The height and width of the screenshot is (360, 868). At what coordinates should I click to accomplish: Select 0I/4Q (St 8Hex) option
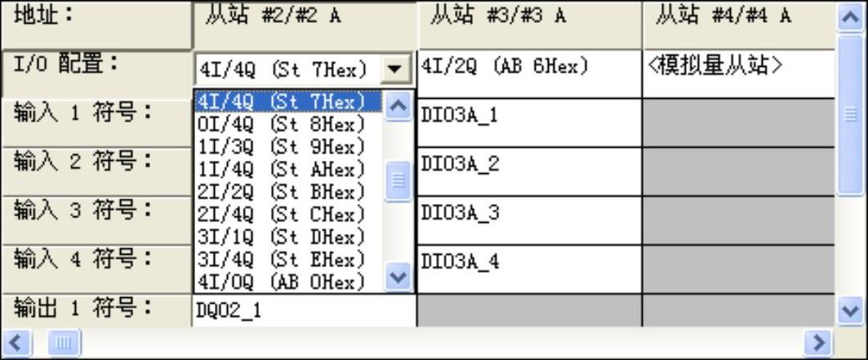click(x=282, y=125)
